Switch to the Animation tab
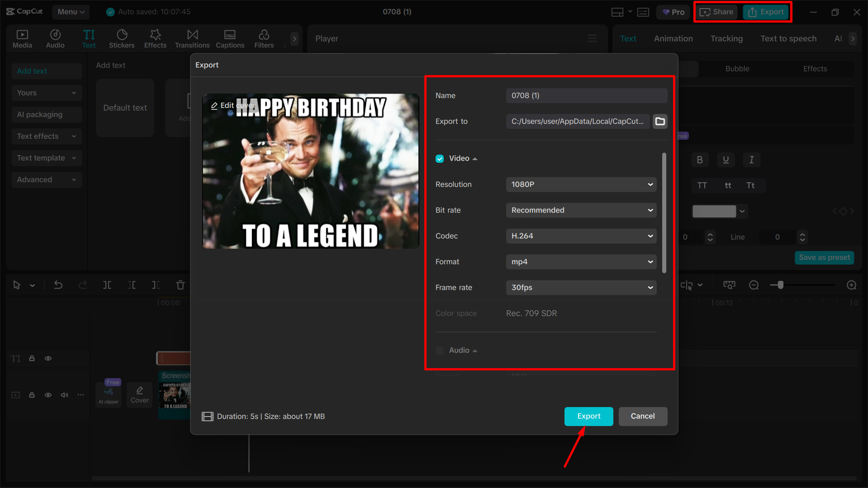 click(673, 38)
